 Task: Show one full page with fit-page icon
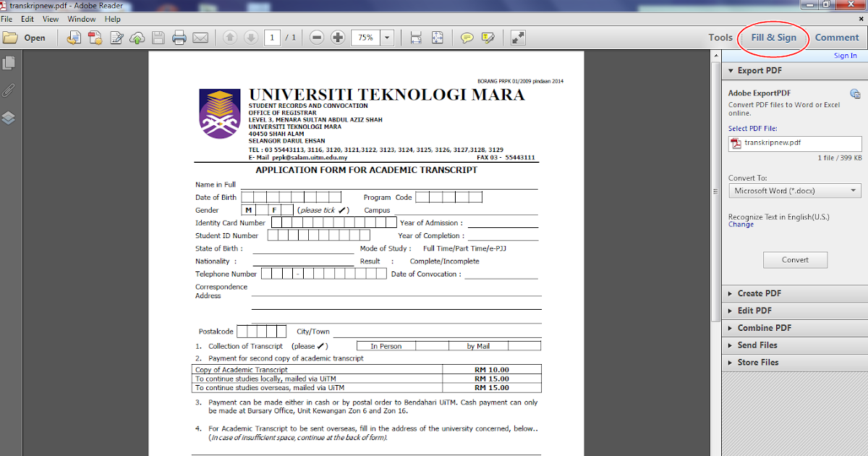pyautogui.click(x=435, y=37)
